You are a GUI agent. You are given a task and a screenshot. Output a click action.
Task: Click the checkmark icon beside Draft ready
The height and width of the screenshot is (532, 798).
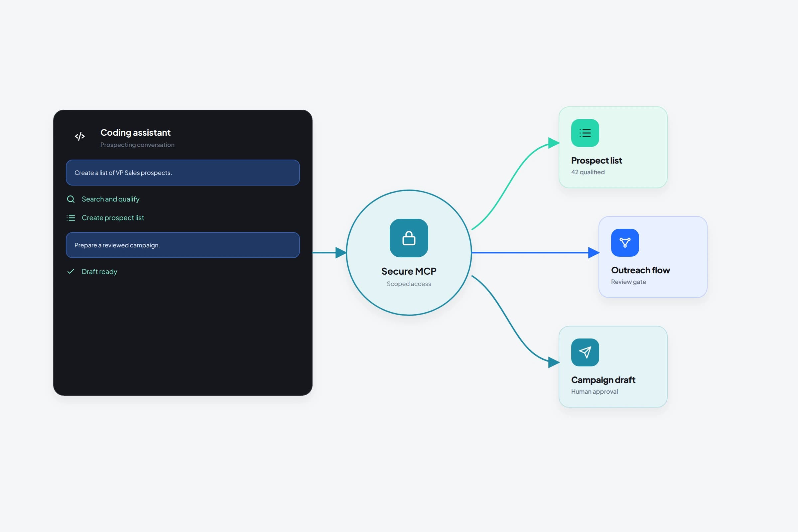pos(70,271)
